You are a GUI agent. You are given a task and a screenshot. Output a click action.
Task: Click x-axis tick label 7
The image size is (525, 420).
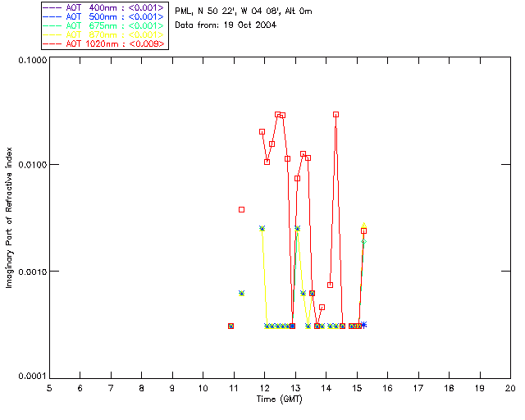tap(111, 388)
